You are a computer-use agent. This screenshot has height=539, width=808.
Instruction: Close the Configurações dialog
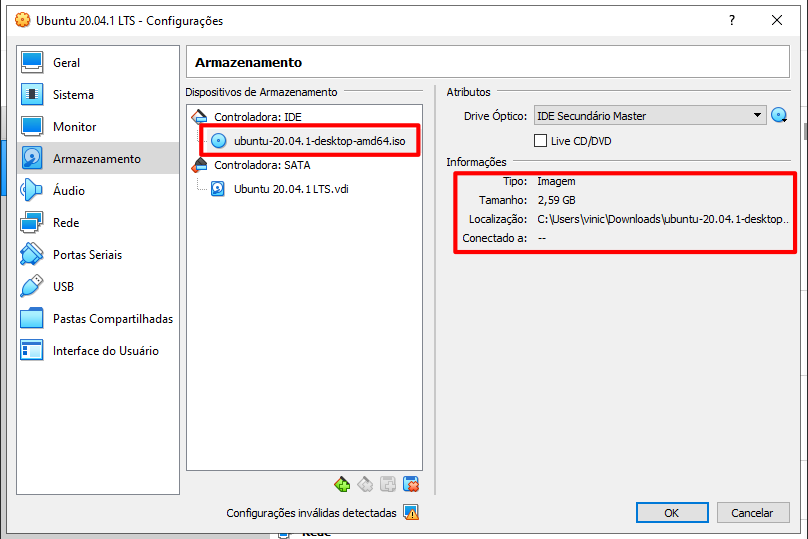pos(777,20)
